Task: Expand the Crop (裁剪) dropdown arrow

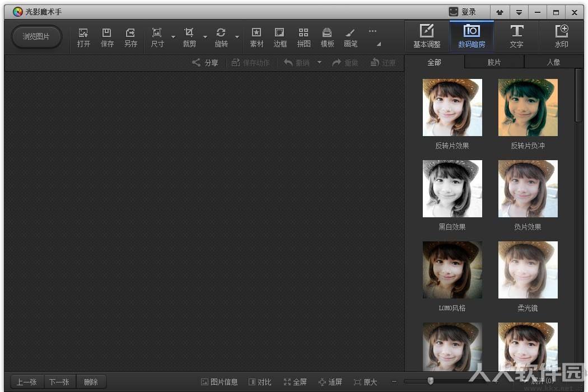Action: tap(205, 37)
